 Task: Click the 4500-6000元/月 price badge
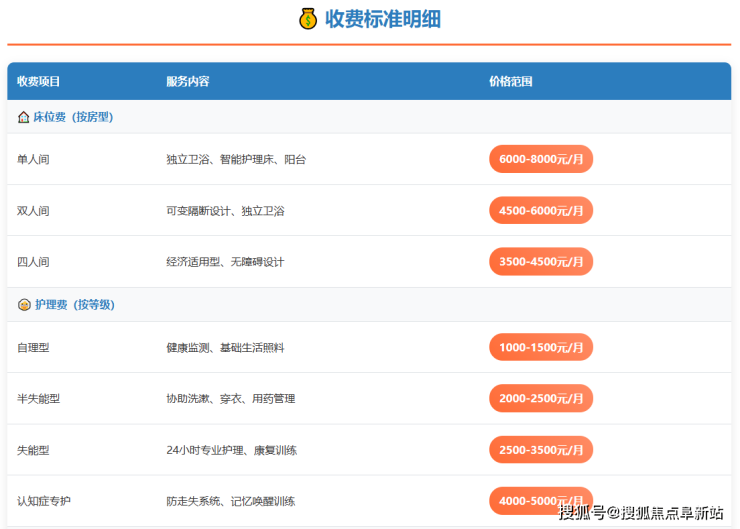point(540,210)
